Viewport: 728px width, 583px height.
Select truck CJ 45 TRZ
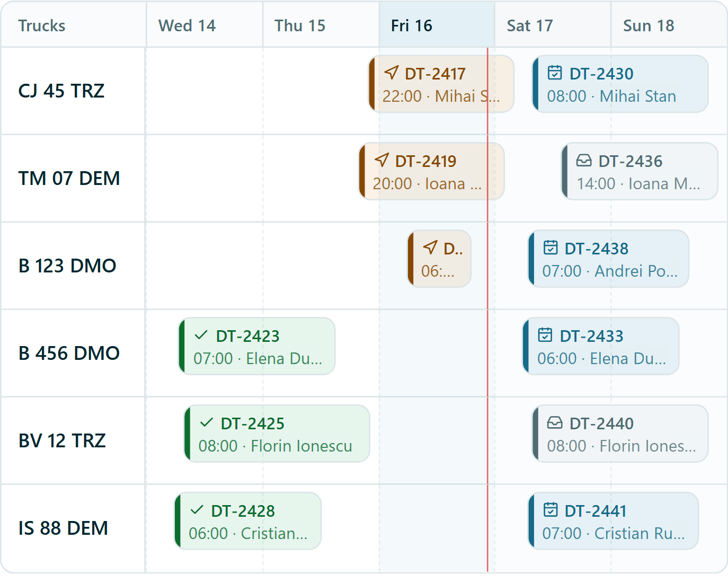point(61,91)
